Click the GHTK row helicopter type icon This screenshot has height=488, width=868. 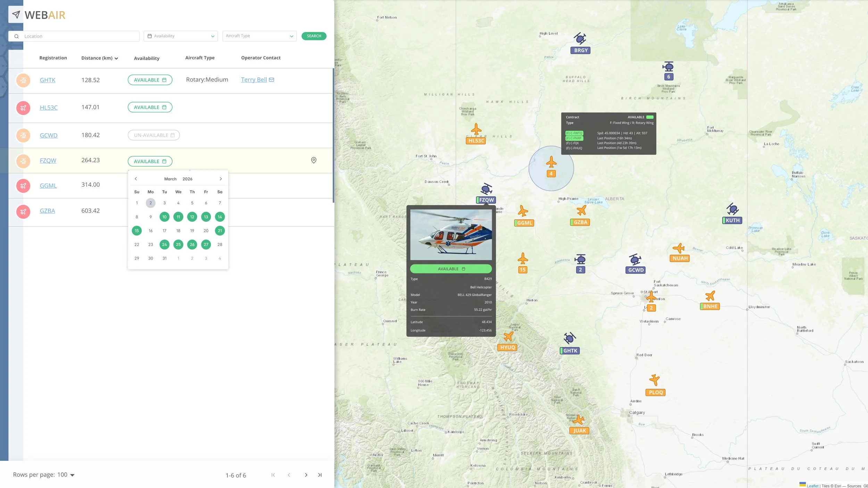pos(23,81)
